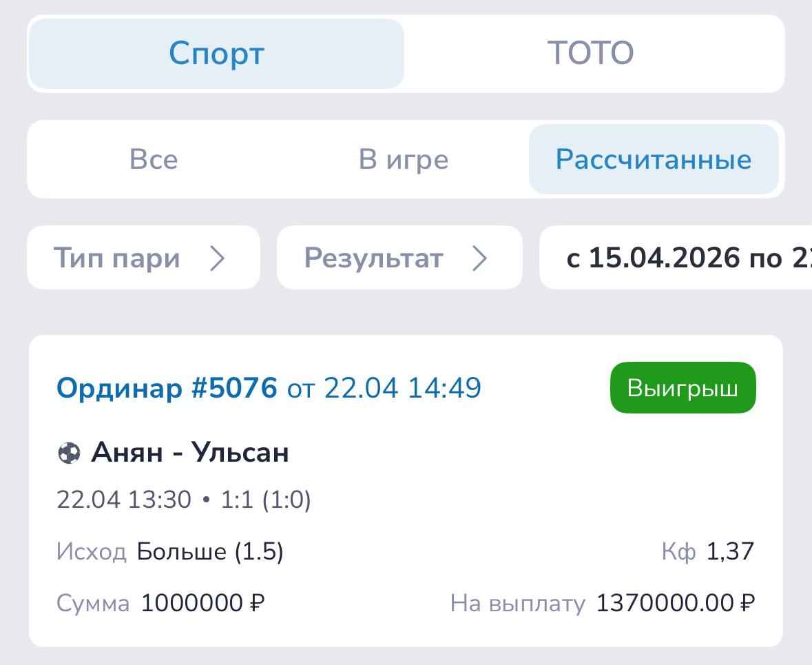
Task: Switch to the Спорт tab
Action: pyautogui.click(x=216, y=54)
